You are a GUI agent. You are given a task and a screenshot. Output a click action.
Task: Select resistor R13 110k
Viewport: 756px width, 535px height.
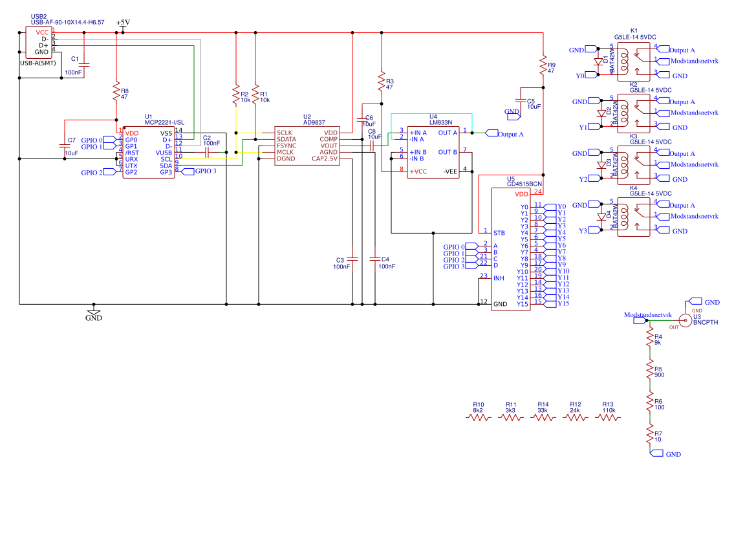[x=607, y=417]
